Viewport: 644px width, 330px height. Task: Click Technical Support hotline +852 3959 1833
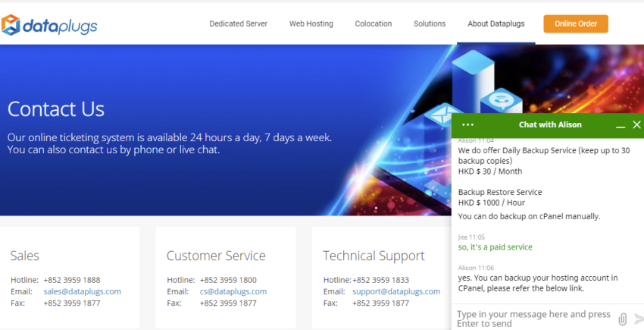(381, 280)
